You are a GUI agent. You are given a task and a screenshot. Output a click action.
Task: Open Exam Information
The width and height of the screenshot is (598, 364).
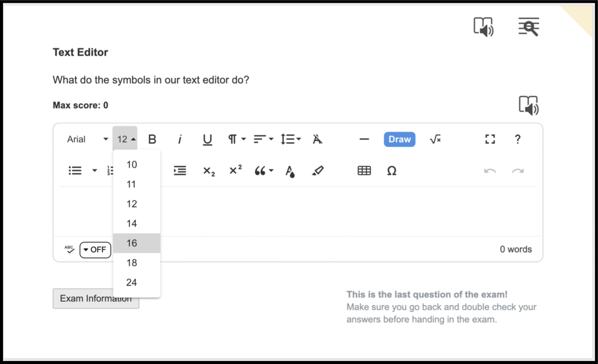(x=96, y=298)
